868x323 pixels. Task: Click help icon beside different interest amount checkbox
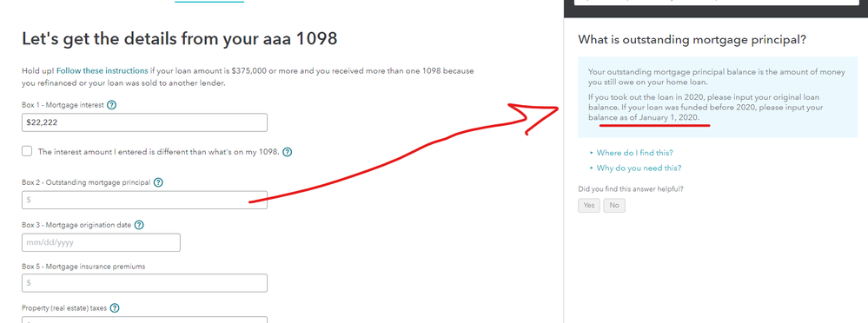288,152
